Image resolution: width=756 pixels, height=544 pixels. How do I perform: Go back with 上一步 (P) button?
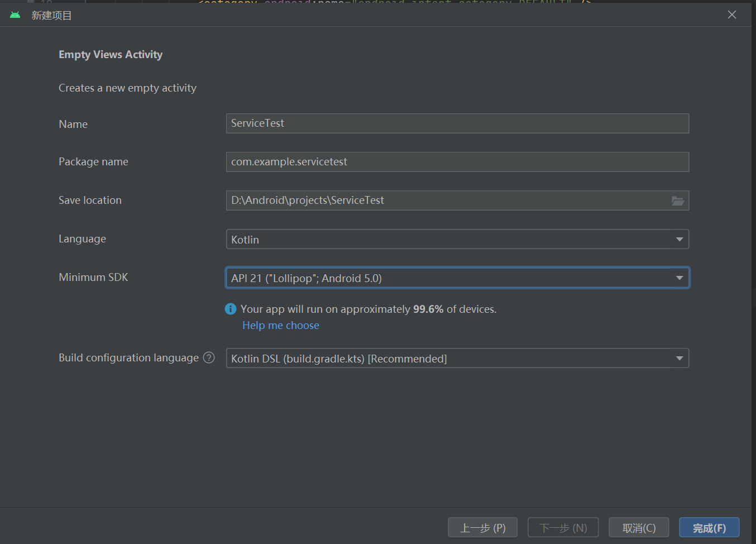[482, 528]
